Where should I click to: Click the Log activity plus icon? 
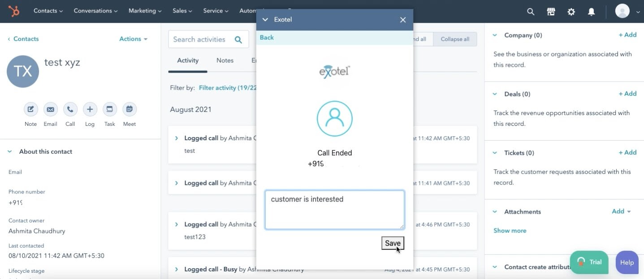[x=90, y=109]
